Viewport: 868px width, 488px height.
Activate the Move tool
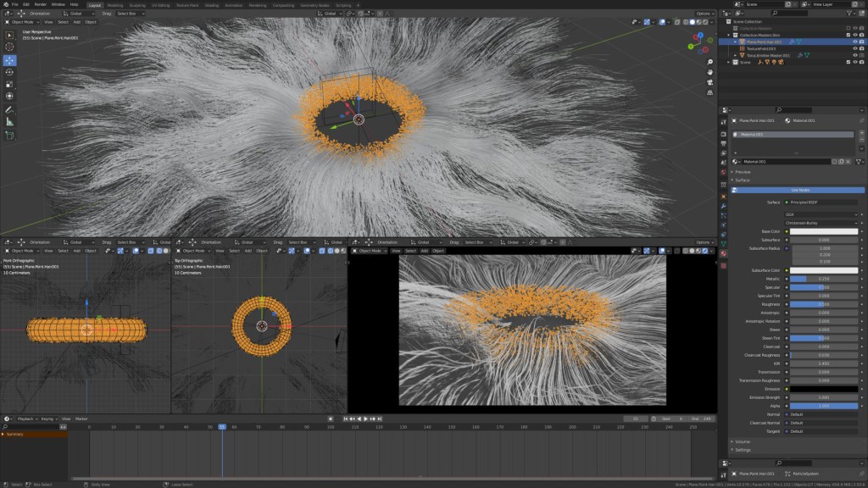9,60
